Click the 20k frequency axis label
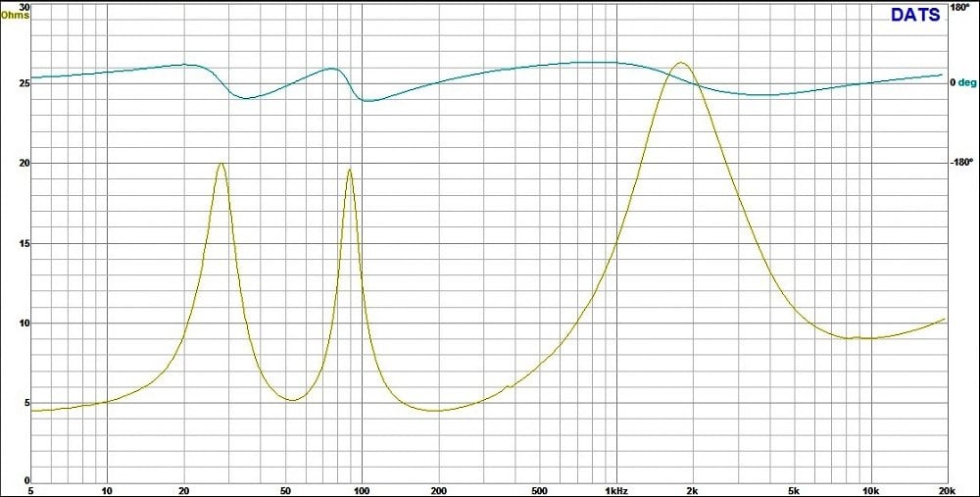The image size is (980, 497). (x=945, y=490)
